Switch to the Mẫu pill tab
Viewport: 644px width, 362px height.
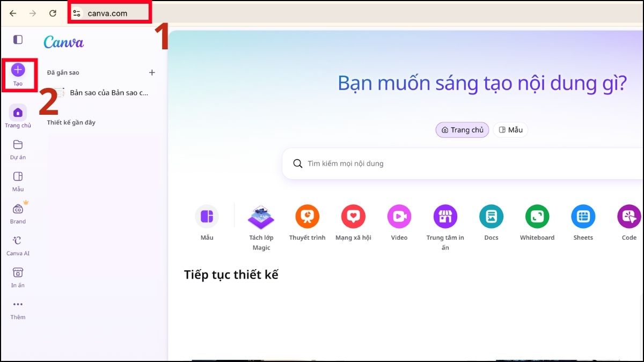(x=510, y=130)
